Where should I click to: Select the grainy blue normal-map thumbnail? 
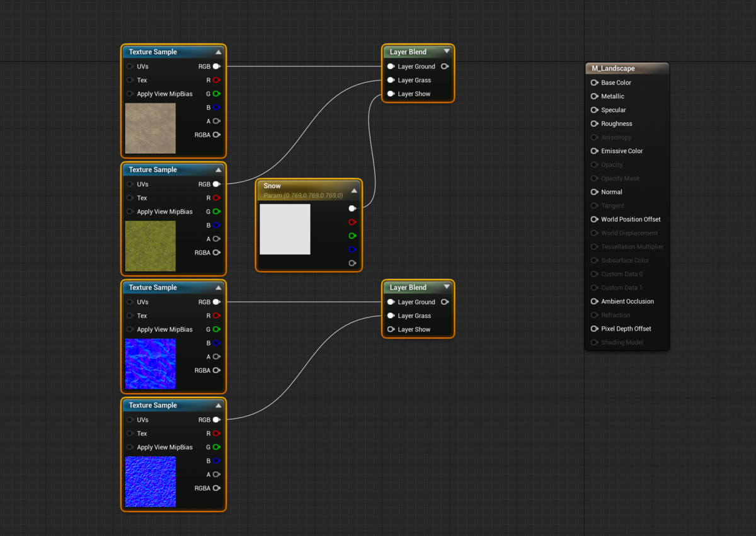tap(151, 482)
